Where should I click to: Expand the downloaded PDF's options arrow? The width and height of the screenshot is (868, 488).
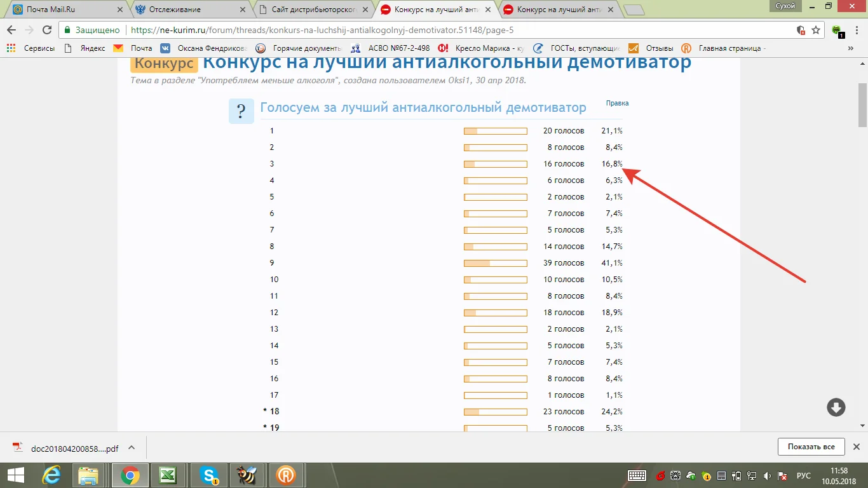click(131, 447)
